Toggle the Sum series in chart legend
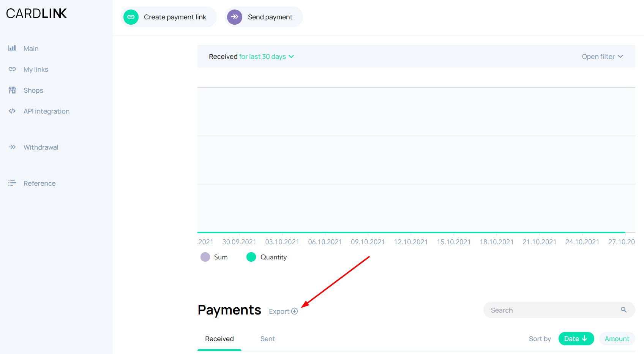Screen dimensions: 644x354 pyautogui.click(x=214, y=257)
